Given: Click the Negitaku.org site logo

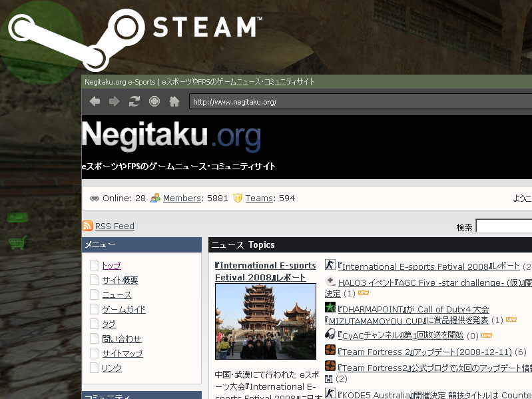Looking at the screenshot, I should [x=172, y=137].
